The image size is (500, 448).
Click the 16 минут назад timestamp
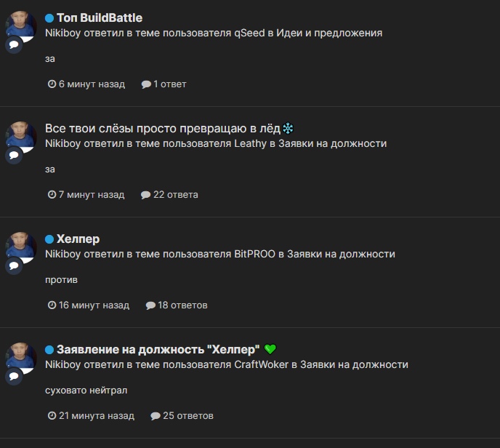94,305
